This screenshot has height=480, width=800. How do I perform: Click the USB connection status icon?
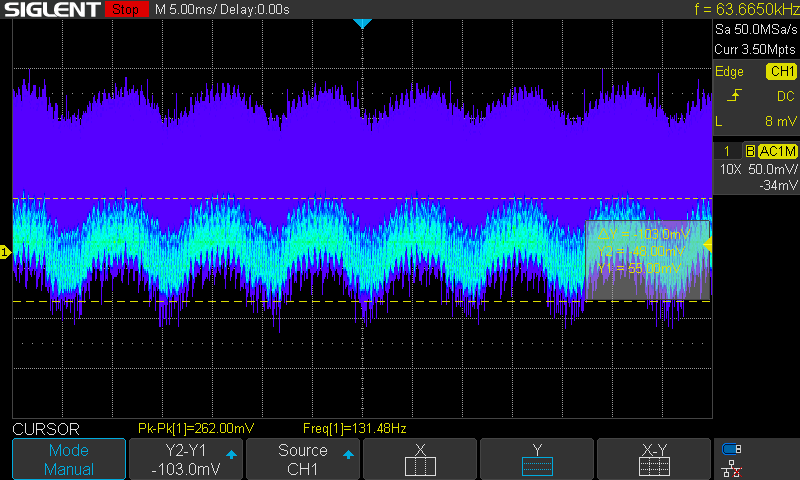(732, 450)
